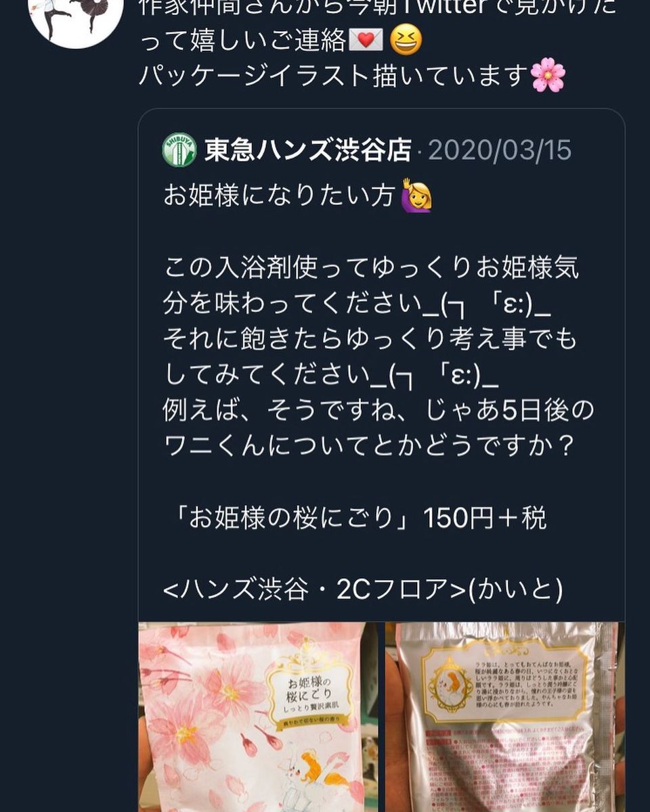This screenshot has height=812, width=650.
Task: View the pink sakura package photo
Action: (x=259, y=717)
